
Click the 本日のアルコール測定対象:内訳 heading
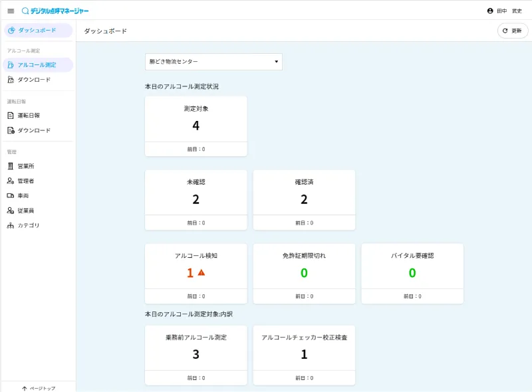[x=189, y=314]
